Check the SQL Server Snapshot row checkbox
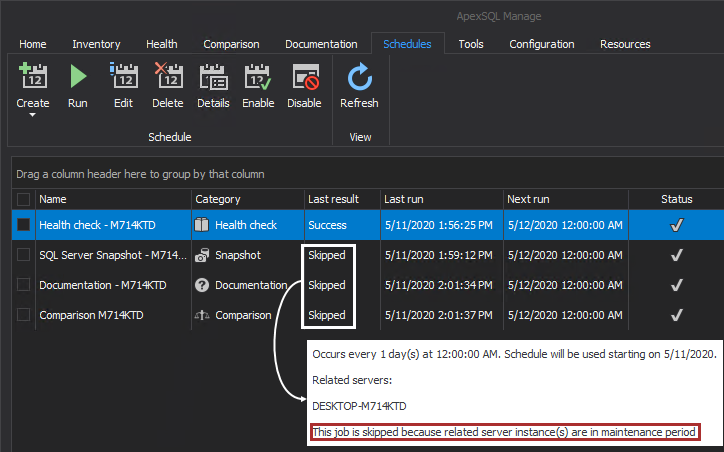The width and height of the screenshot is (724, 452). (24, 255)
